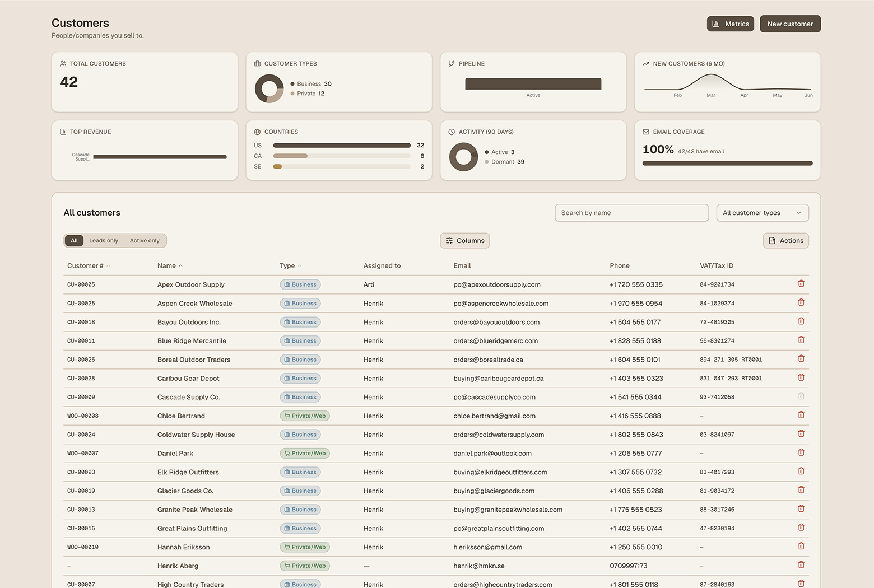Click the email coverage progress bar
Image resolution: width=874 pixels, height=588 pixels.
pyautogui.click(x=728, y=164)
